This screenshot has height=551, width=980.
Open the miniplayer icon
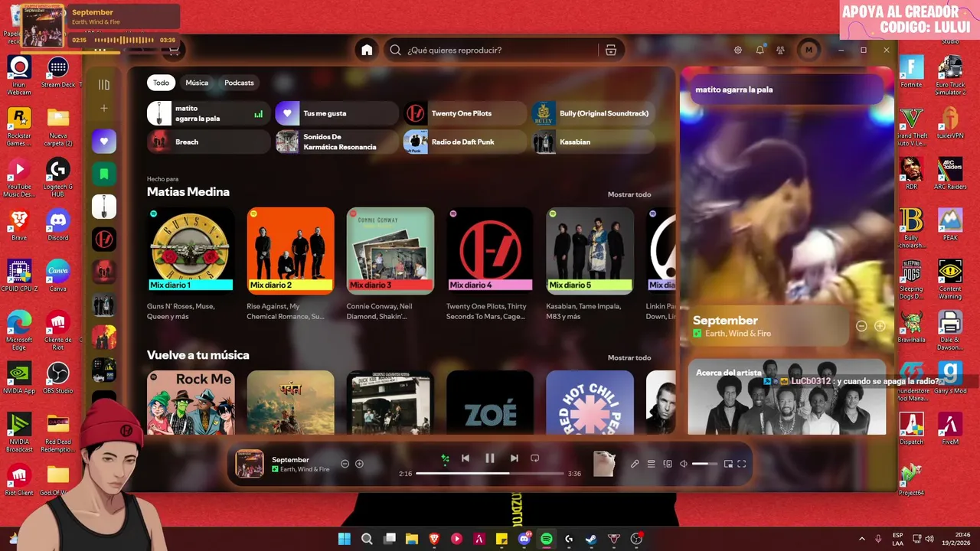[728, 464]
